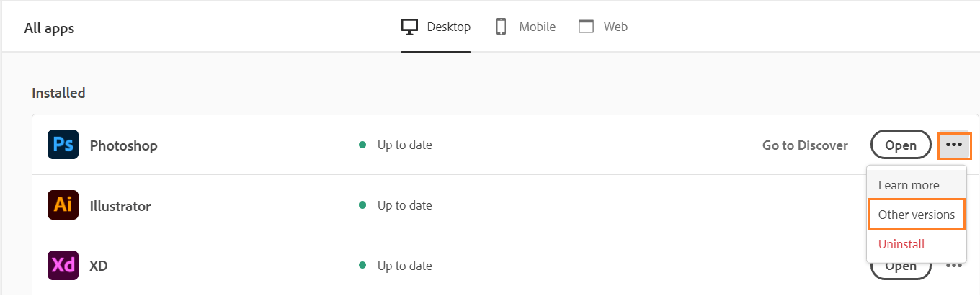980x301 pixels.
Task: Click the Photoshop app name
Action: 123,145
